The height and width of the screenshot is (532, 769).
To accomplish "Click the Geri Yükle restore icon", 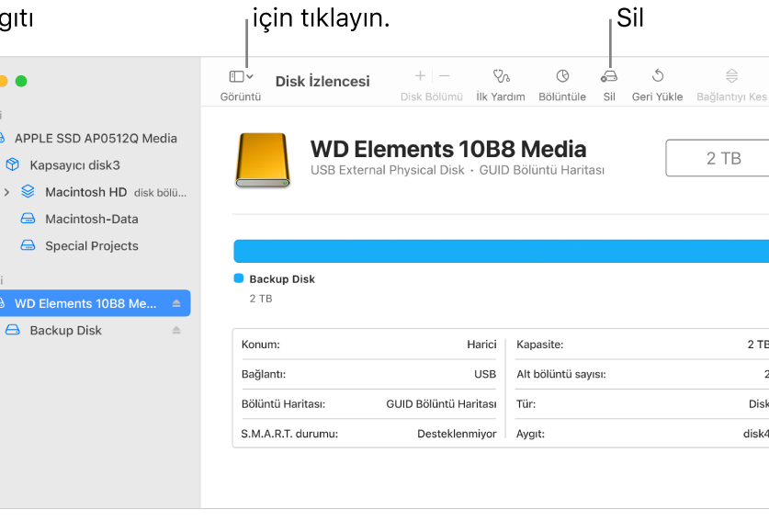I will click(658, 76).
